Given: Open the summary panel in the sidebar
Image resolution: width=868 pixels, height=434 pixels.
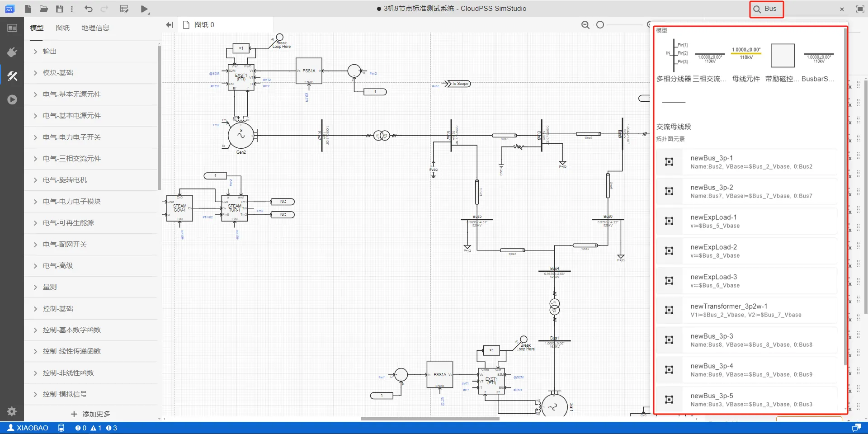Looking at the screenshot, I should pos(12,28).
